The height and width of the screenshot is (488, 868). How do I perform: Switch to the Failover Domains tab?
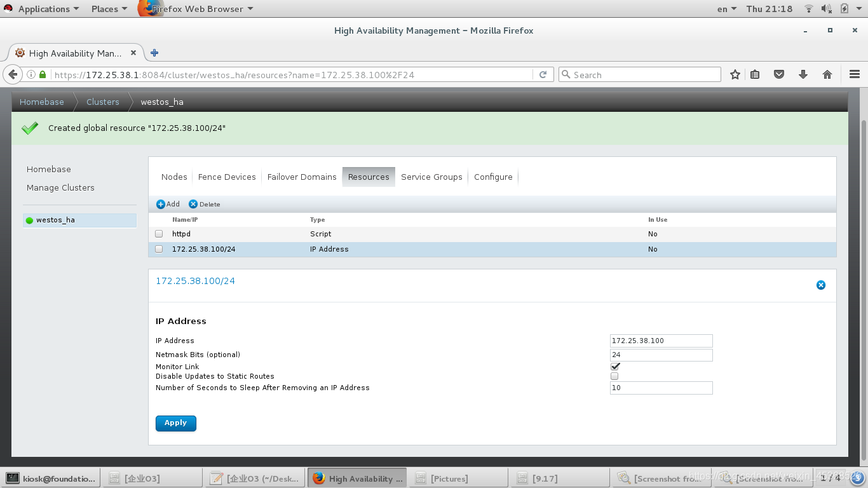click(302, 177)
